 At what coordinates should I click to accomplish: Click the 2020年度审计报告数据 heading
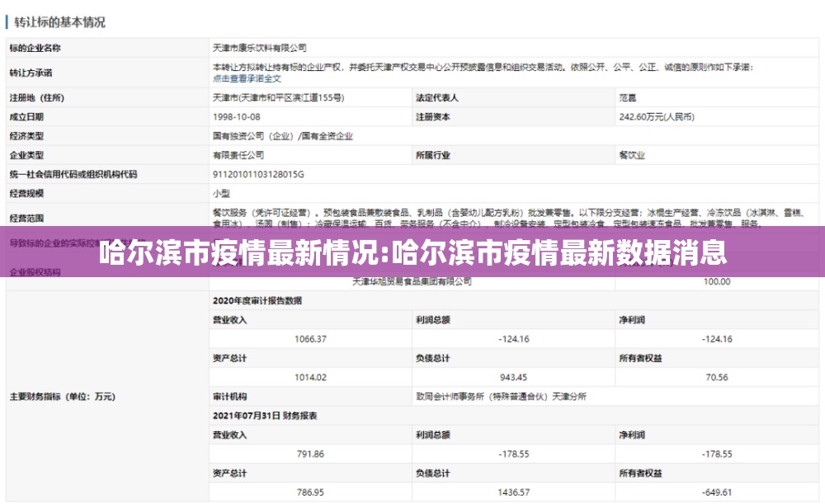(x=257, y=300)
